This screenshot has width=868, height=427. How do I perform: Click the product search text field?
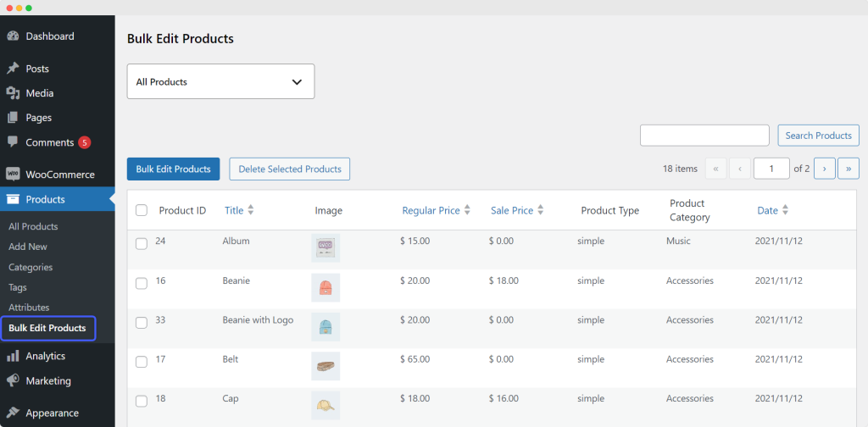[704, 136]
